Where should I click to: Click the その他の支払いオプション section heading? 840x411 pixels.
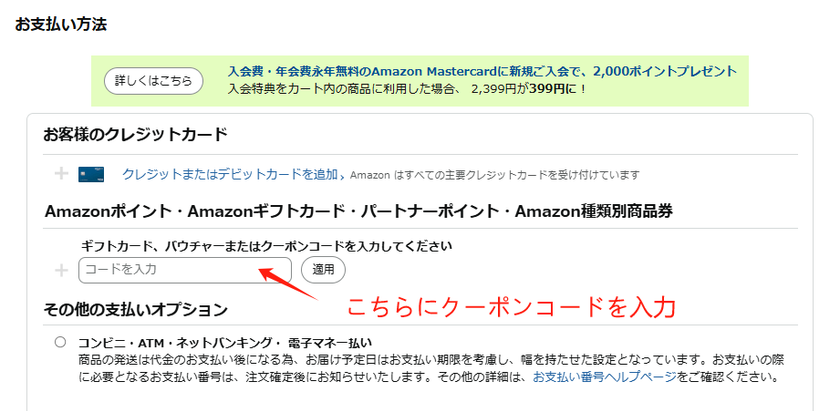136,309
